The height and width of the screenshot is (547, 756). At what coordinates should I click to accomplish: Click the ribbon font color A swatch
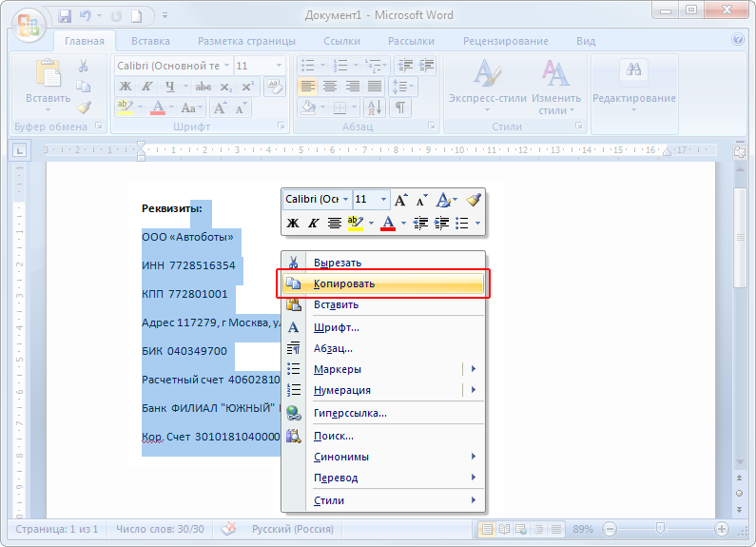coord(158,107)
